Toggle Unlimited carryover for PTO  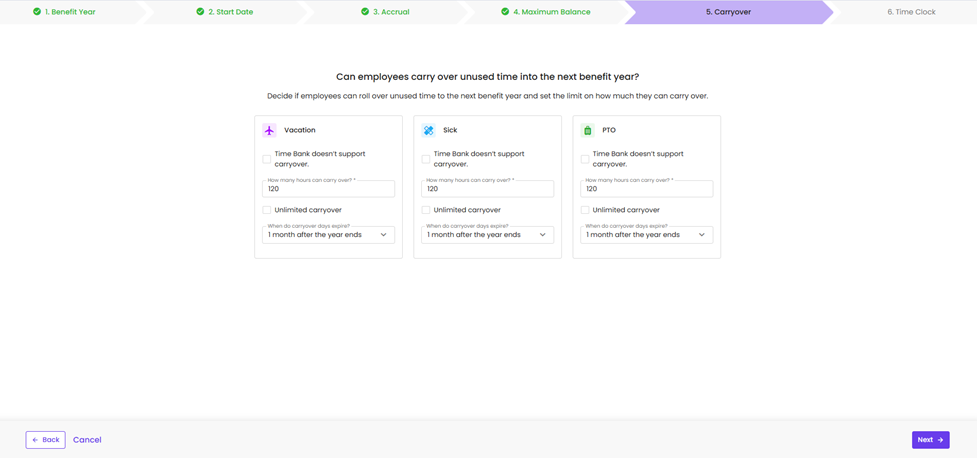tap(585, 210)
